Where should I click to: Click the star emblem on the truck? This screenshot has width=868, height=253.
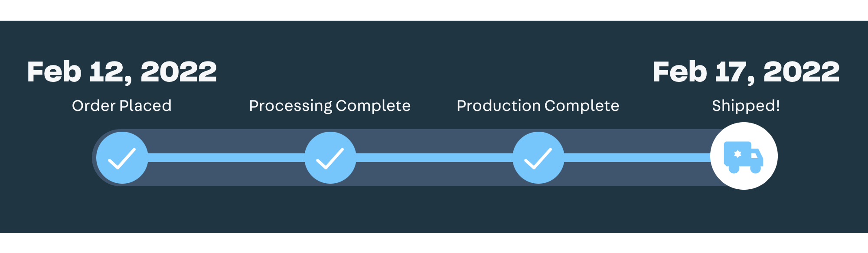737,154
